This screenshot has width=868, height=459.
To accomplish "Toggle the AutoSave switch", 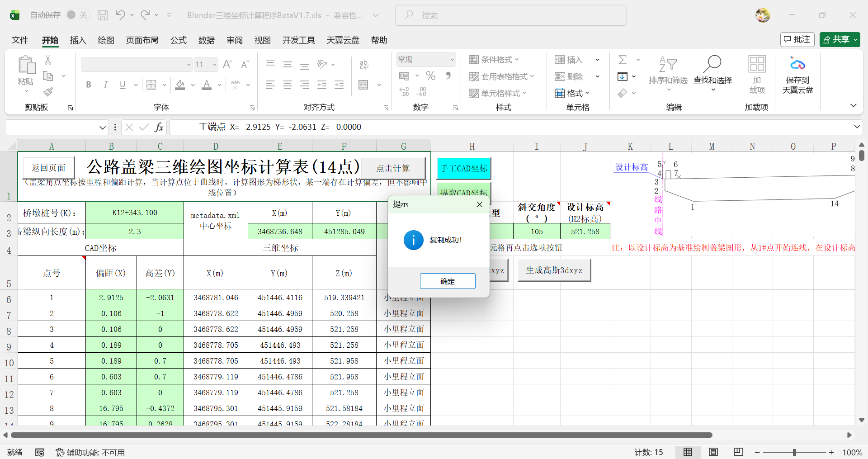I will 77,15.
